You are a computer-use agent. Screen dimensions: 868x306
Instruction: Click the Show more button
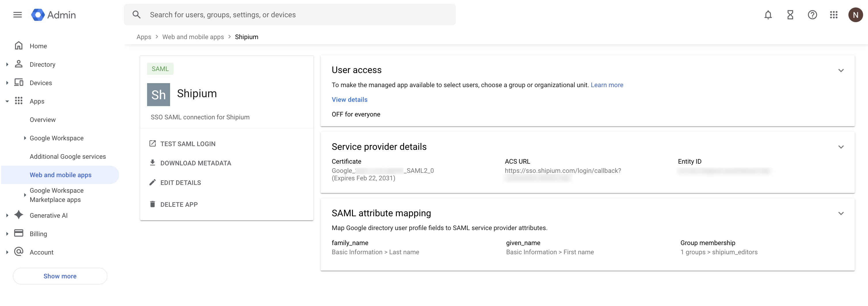point(60,276)
